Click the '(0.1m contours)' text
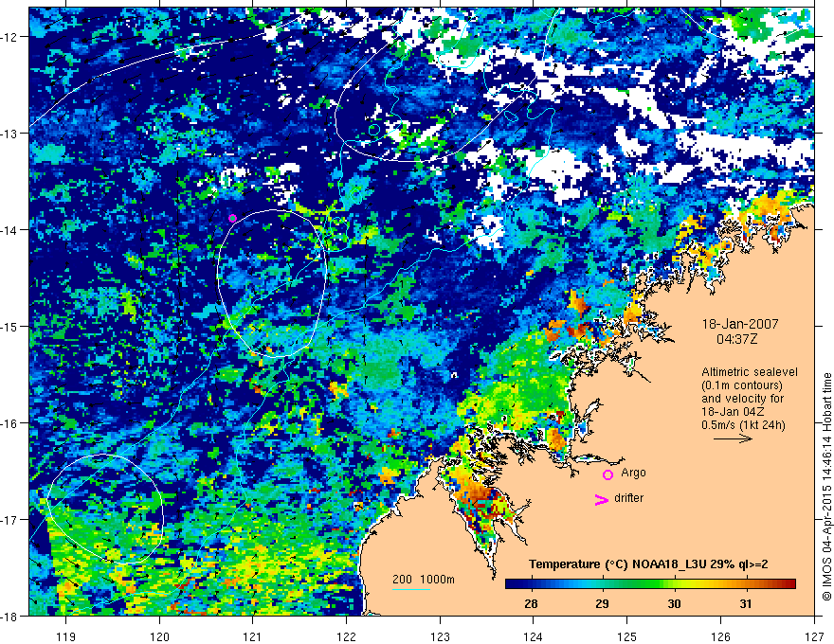The image size is (834, 644). (x=742, y=385)
